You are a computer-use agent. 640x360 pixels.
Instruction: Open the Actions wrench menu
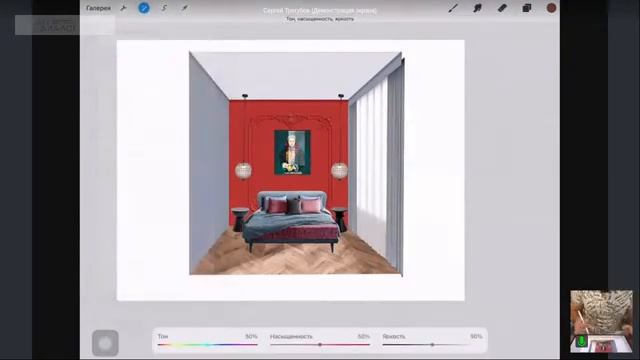click(123, 8)
